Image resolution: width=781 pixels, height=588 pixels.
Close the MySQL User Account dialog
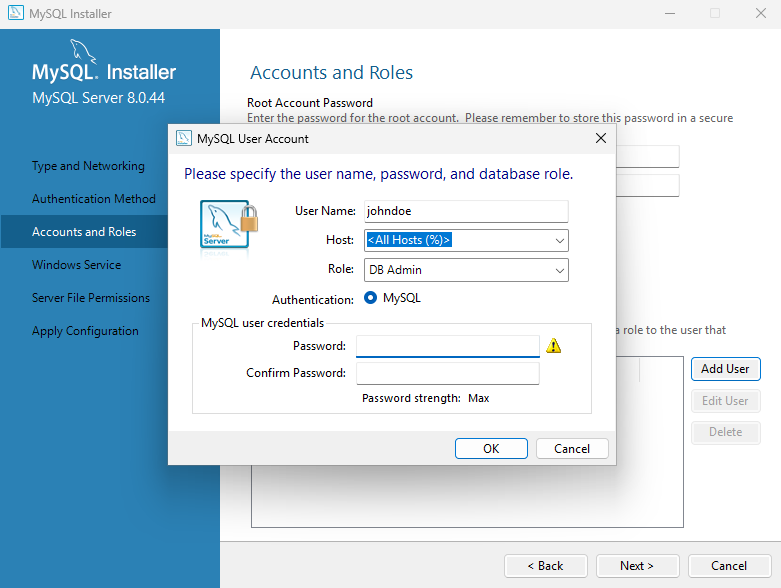[x=600, y=139]
